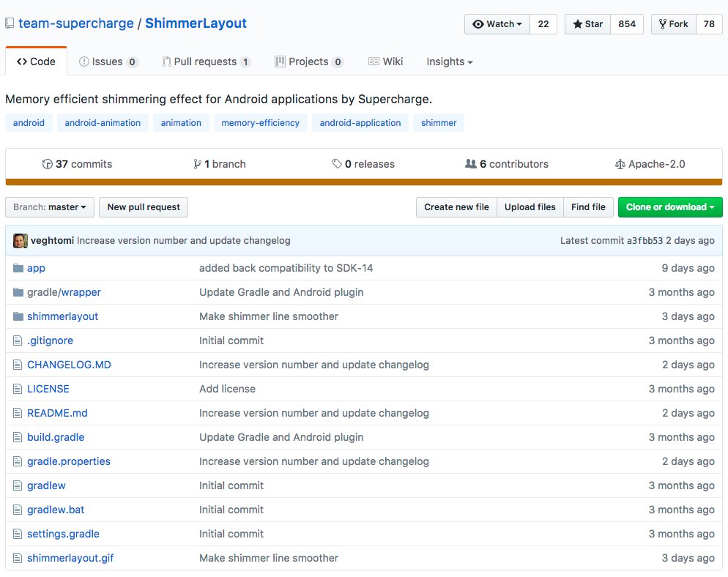The width and height of the screenshot is (728, 577).
Task: Click the CHANGELOG.MD file icon
Action: coord(18,365)
